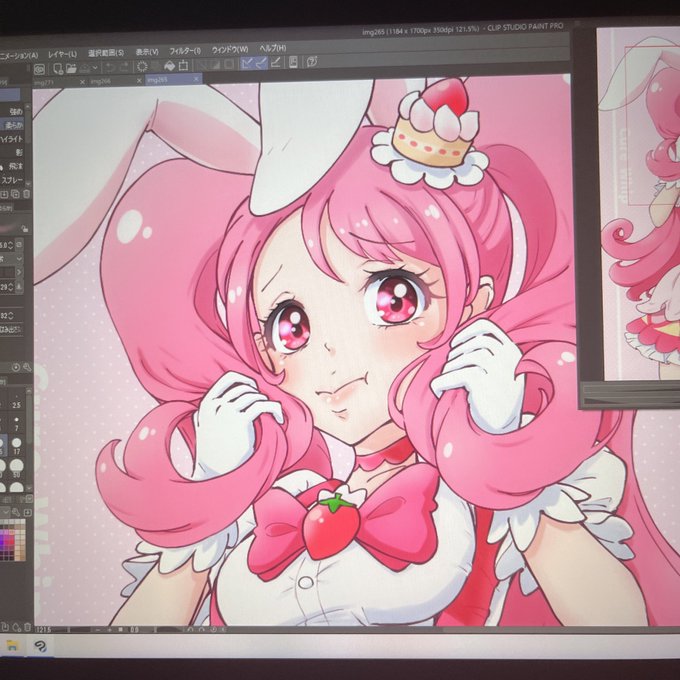Open File Explorer from the taskbar

(x=11, y=646)
